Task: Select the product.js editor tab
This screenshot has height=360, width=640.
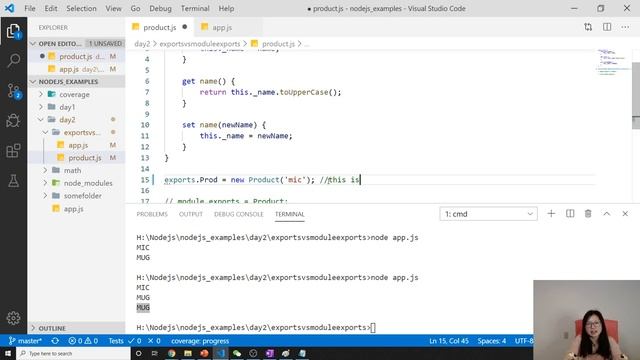Action: tap(160, 27)
